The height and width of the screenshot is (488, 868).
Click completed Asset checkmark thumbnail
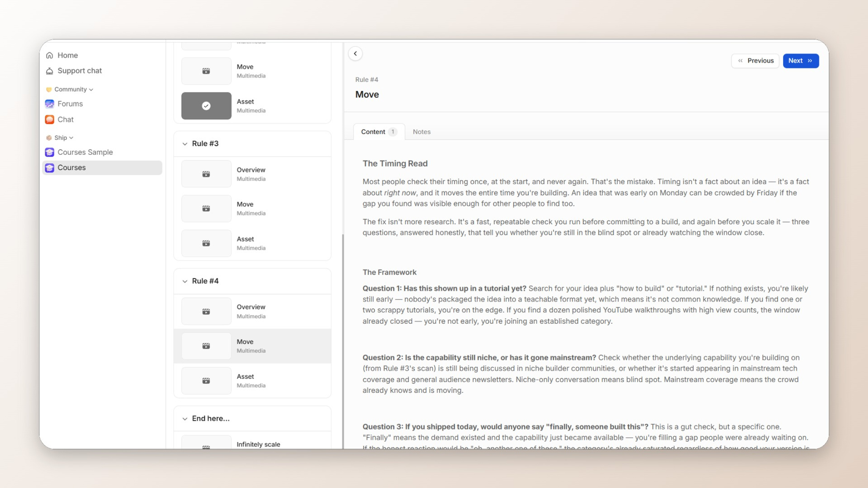pyautogui.click(x=206, y=106)
